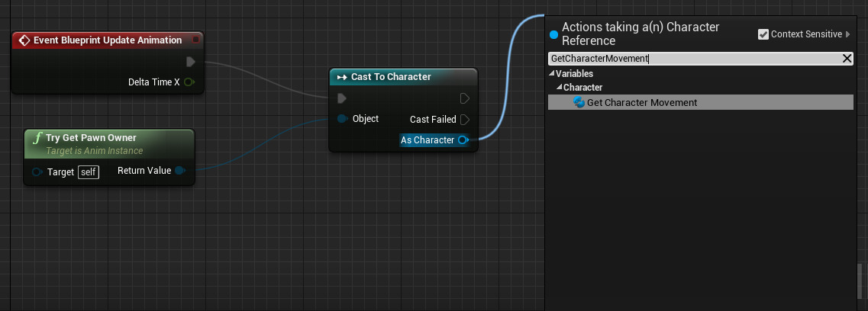This screenshot has width=868, height=311.
Task: Click the Get Character Movement variable icon
Action: (x=579, y=102)
